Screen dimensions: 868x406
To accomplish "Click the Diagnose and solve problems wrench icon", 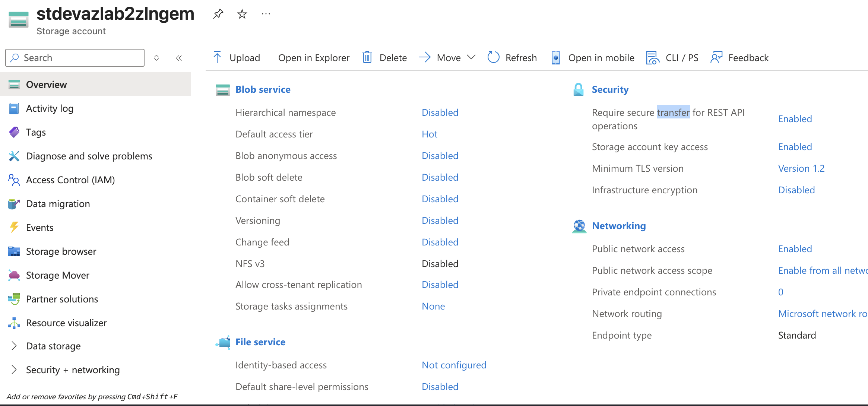I will coord(14,156).
